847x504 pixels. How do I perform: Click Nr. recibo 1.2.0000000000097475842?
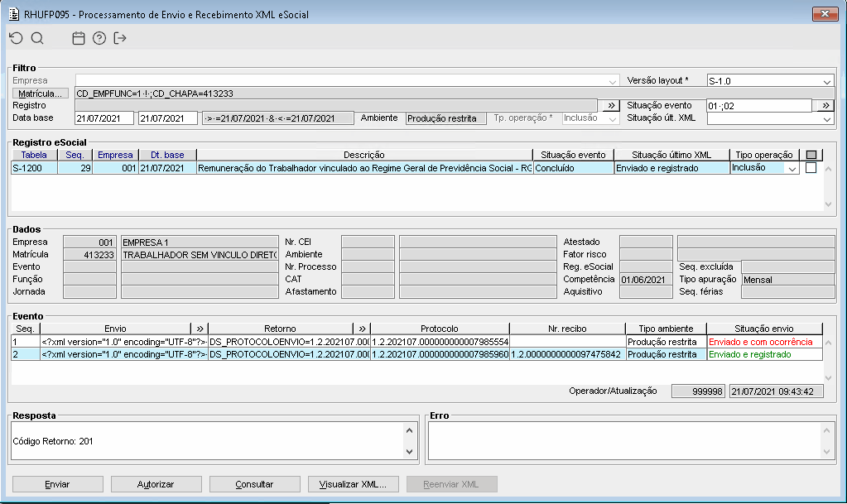point(566,354)
